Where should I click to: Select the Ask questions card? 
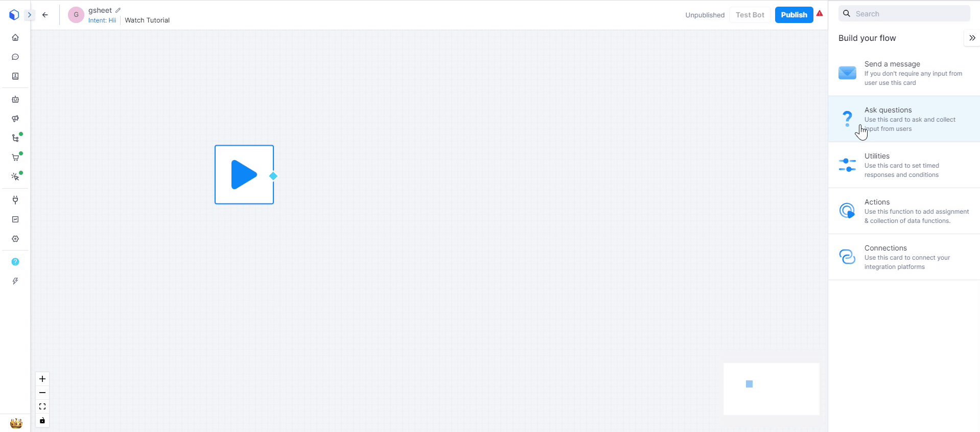click(903, 119)
